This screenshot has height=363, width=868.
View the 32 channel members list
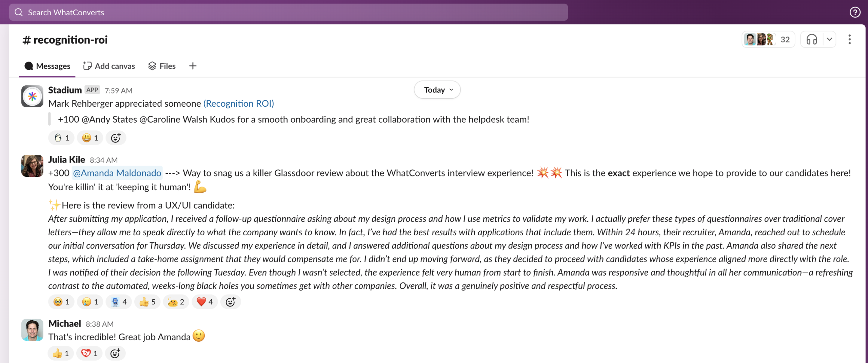click(768, 40)
